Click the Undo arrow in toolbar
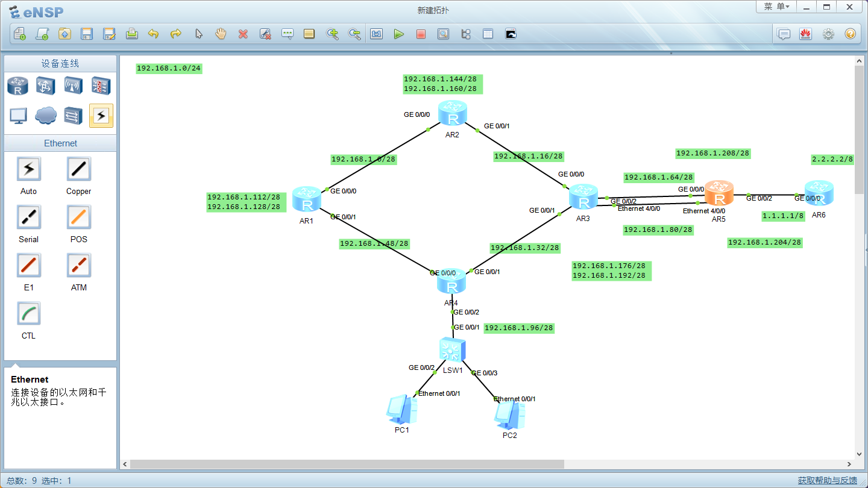The height and width of the screenshot is (488, 868). coord(153,34)
